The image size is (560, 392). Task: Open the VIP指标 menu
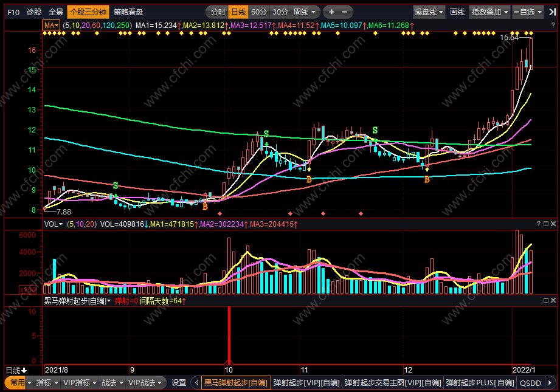80,383
